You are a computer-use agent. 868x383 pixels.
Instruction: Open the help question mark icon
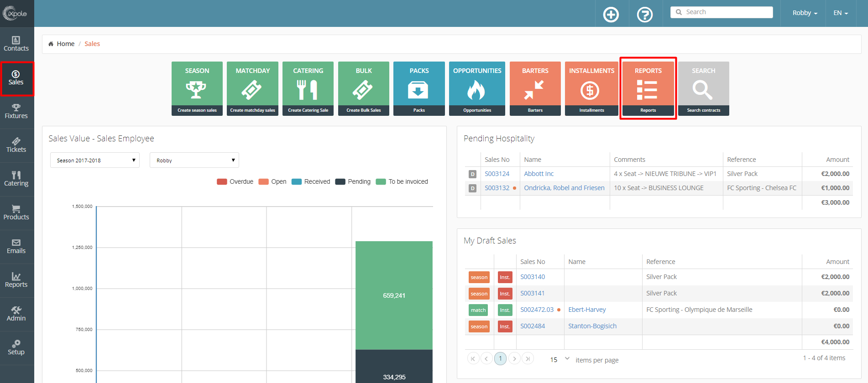point(645,15)
